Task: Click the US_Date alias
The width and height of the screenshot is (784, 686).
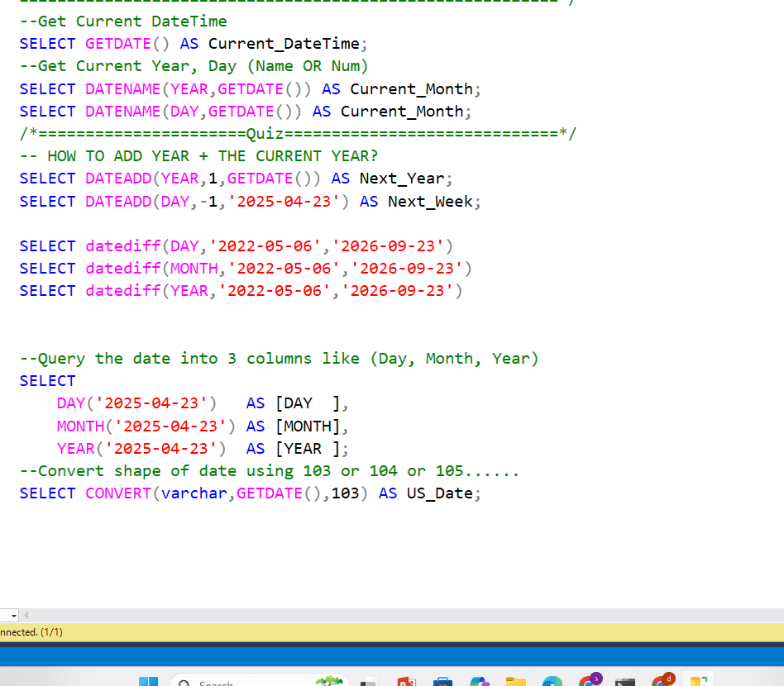Action: [x=439, y=493]
